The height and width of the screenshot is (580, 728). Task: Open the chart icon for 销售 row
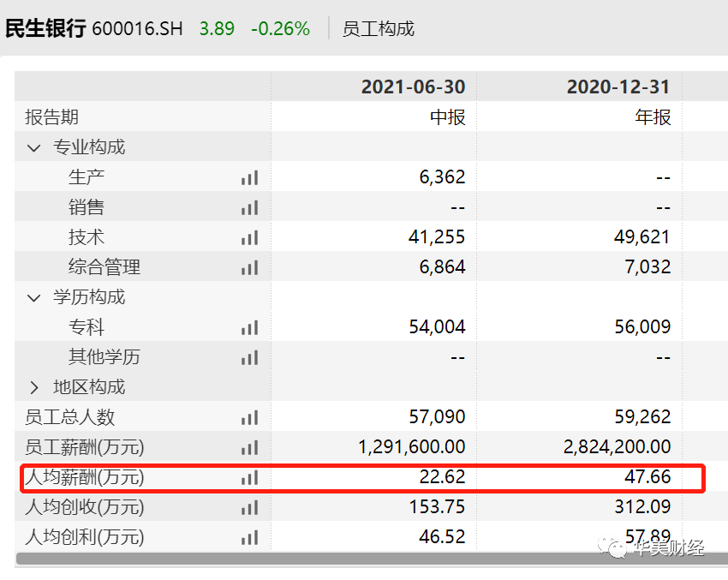(x=249, y=207)
